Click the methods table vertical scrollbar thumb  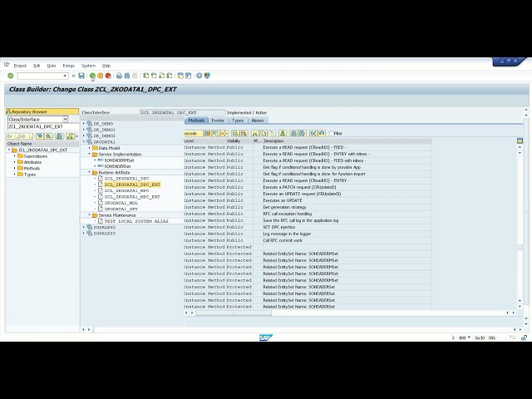tap(520, 248)
